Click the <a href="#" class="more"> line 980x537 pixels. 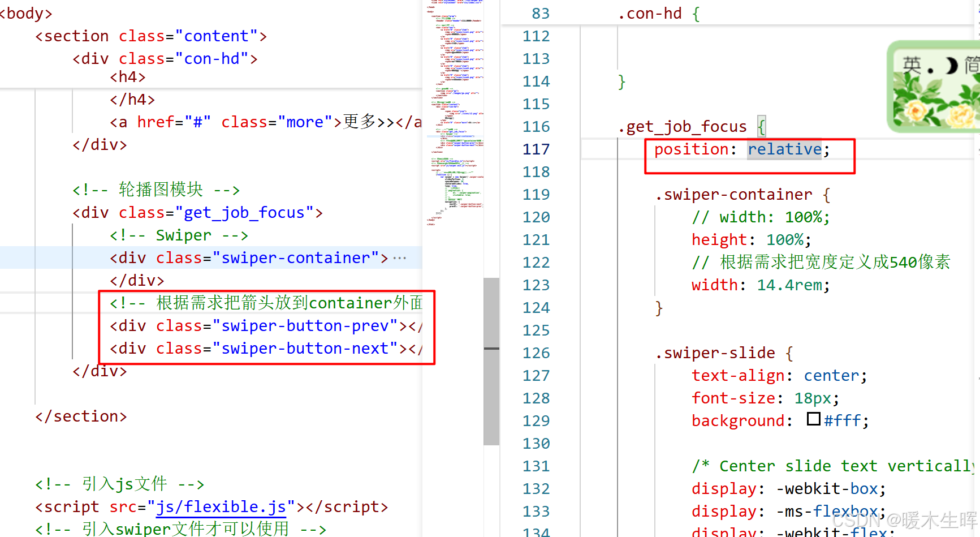[x=266, y=122]
